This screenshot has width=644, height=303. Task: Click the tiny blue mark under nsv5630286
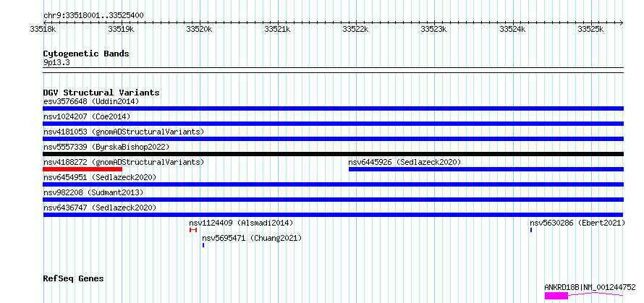[x=531, y=230]
